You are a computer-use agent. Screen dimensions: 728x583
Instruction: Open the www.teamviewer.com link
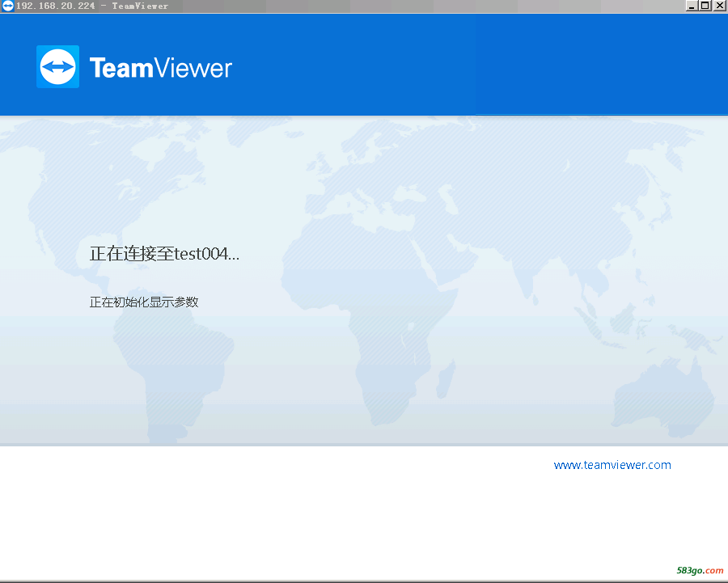pyautogui.click(x=612, y=465)
